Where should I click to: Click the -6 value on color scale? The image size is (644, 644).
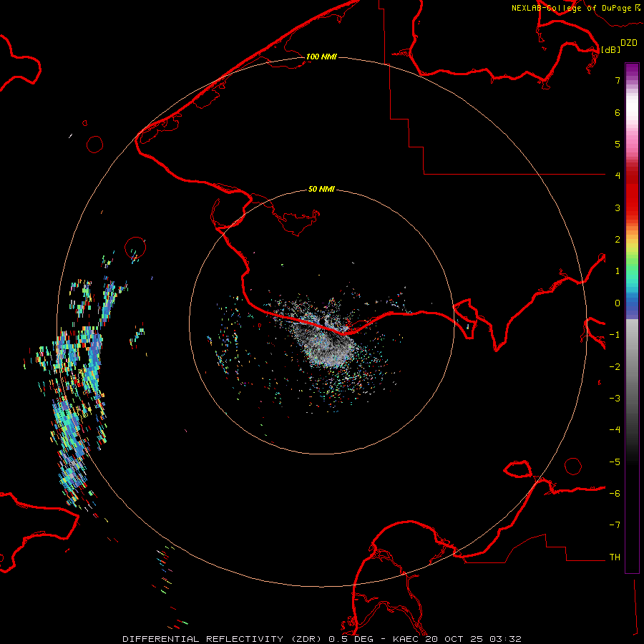(x=615, y=494)
